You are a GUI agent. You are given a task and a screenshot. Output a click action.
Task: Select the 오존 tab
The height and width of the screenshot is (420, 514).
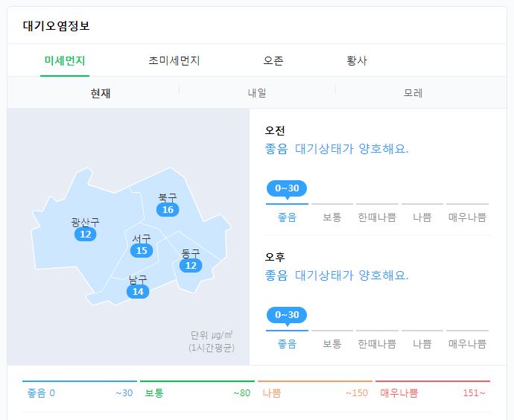(x=273, y=61)
